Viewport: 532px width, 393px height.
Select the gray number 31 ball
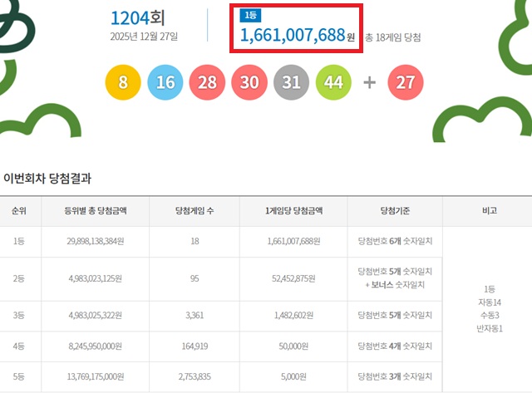tap(291, 82)
